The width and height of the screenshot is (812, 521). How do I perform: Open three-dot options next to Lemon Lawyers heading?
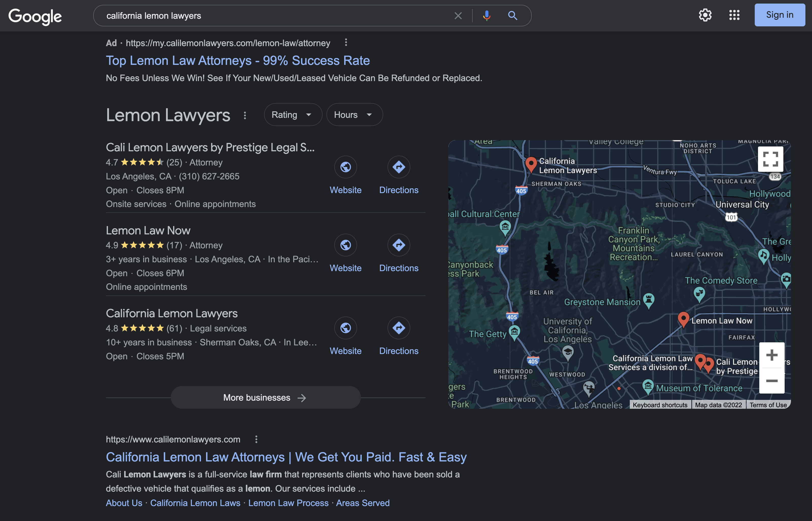[x=245, y=115]
